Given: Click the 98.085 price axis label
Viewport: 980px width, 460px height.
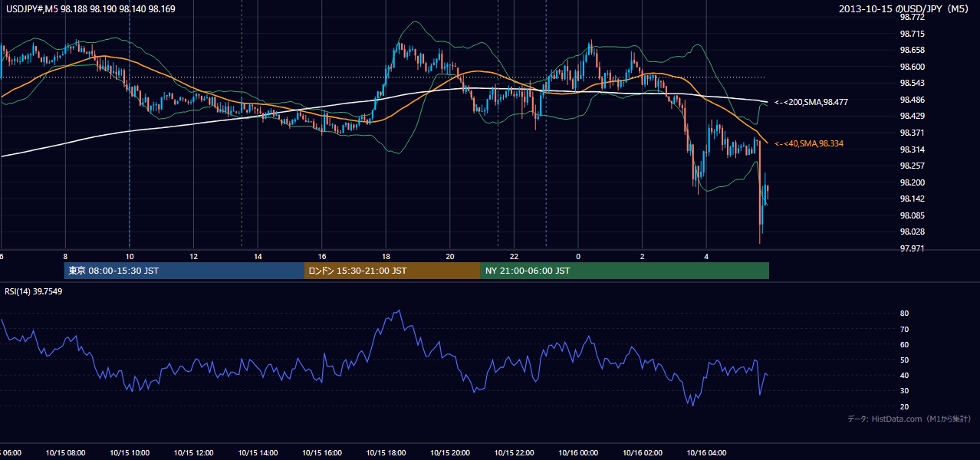Looking at the screenshot, I should 911,215.
